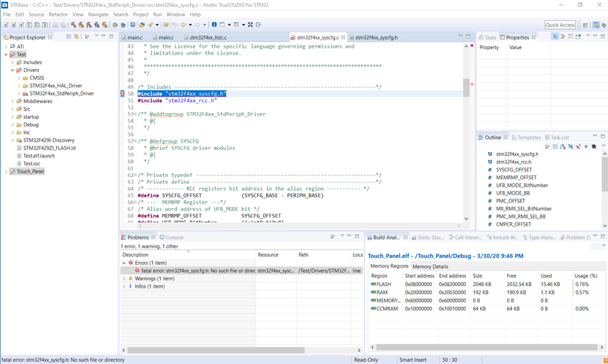The image size is (608, 364).
Task: Toggle Show Categories in Properties panel
Action: (x=555, y=37)
